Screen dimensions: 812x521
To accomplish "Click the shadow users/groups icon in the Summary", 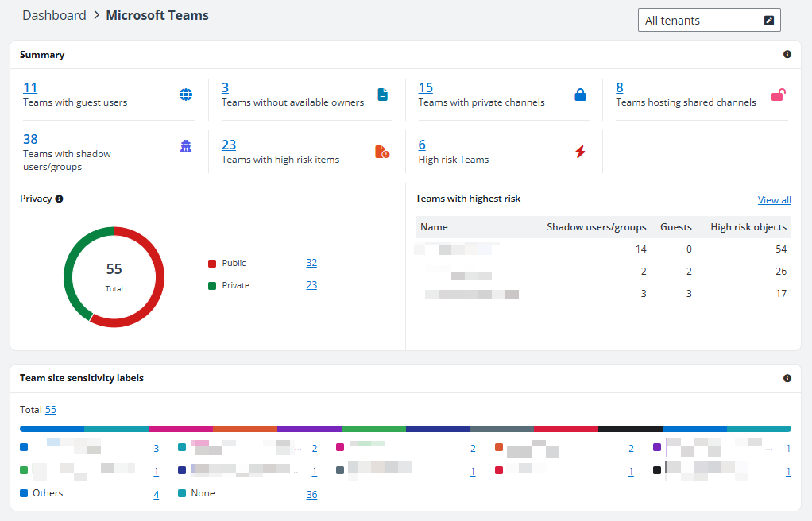I will (x=186, y=146).
